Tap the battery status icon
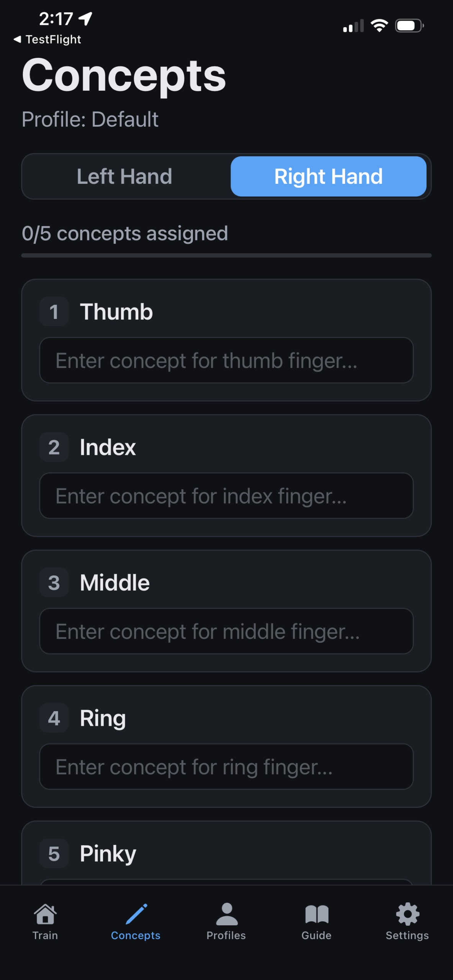The image size is (453, 980). point(409,26)
